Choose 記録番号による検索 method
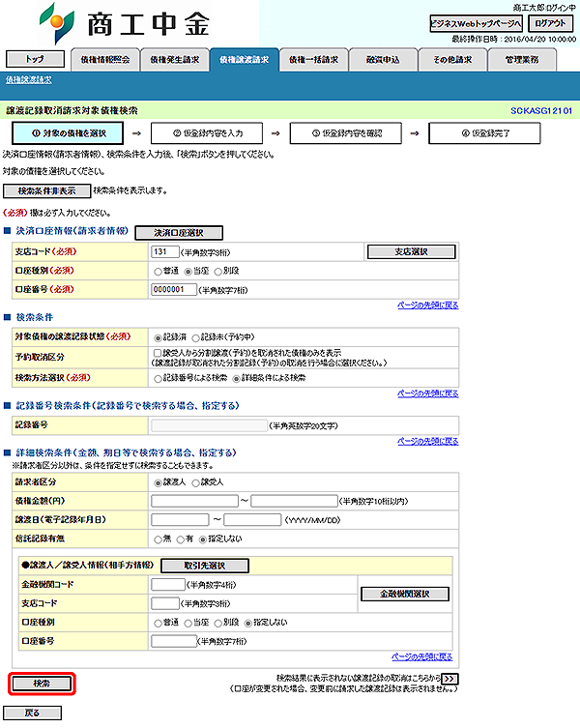This screenshot has height=728, width=580. pos(158,379)
